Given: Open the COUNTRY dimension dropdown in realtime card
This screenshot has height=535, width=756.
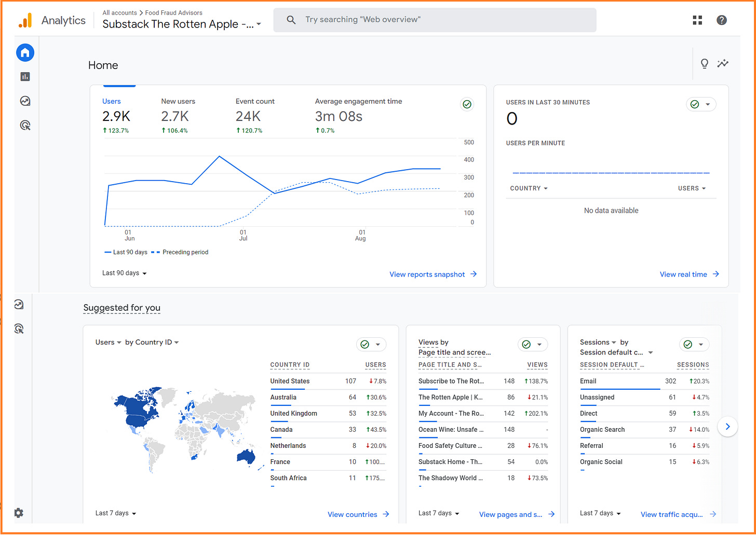Looking at the screenshot, I should pos(529,188).
